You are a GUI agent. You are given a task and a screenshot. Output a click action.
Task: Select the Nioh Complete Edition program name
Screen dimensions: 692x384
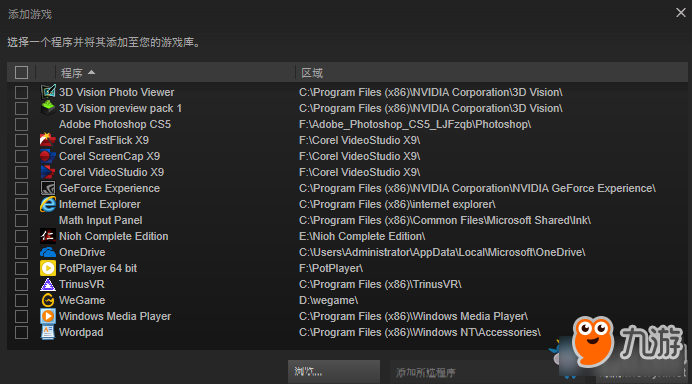tap(113, 236)
